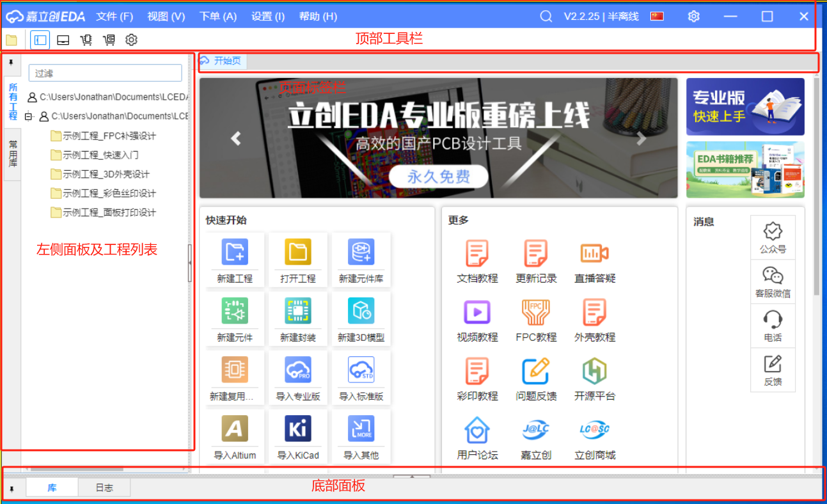Show next banner slide
The image size is (827, 504).
(x=642, y=138)
